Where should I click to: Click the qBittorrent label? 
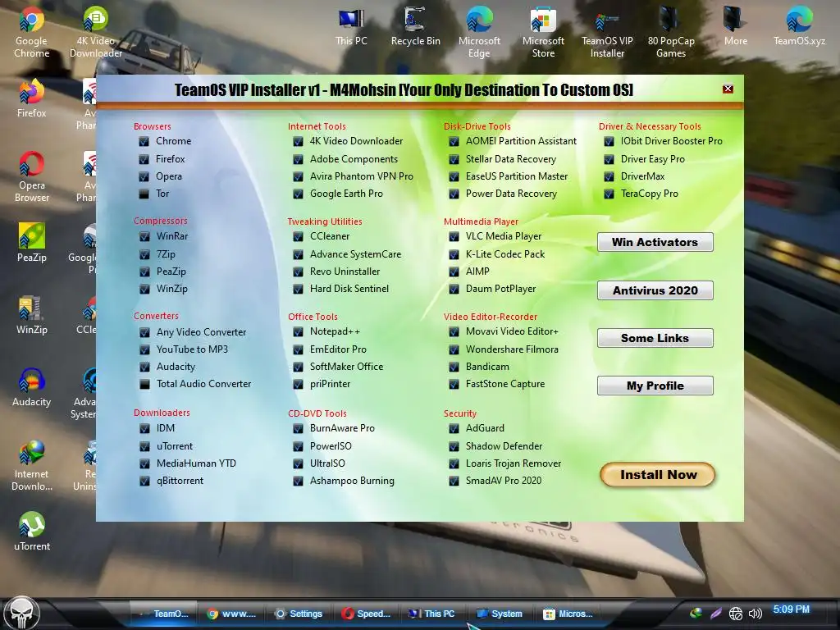[180, 481]
